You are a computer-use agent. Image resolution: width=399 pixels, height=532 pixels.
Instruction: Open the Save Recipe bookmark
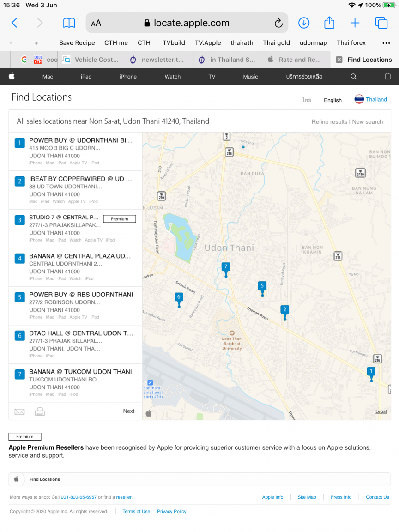click(x=77, y=43)
